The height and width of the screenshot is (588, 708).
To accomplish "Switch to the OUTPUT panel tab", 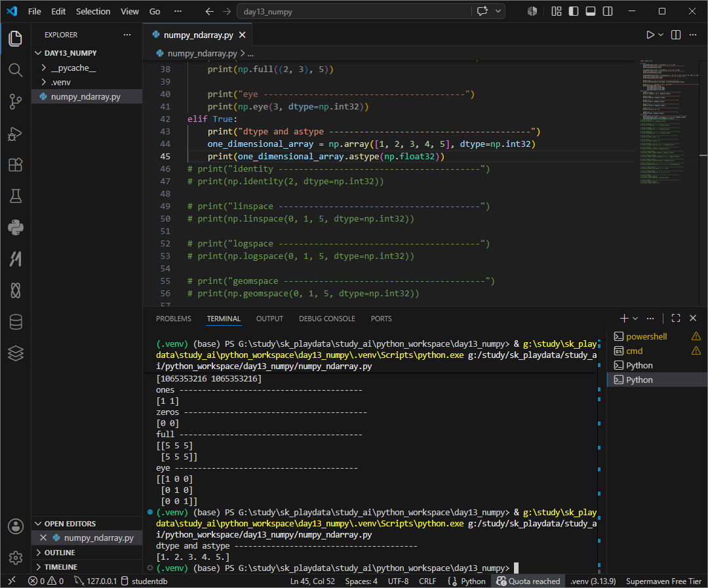I will (269, 319).
